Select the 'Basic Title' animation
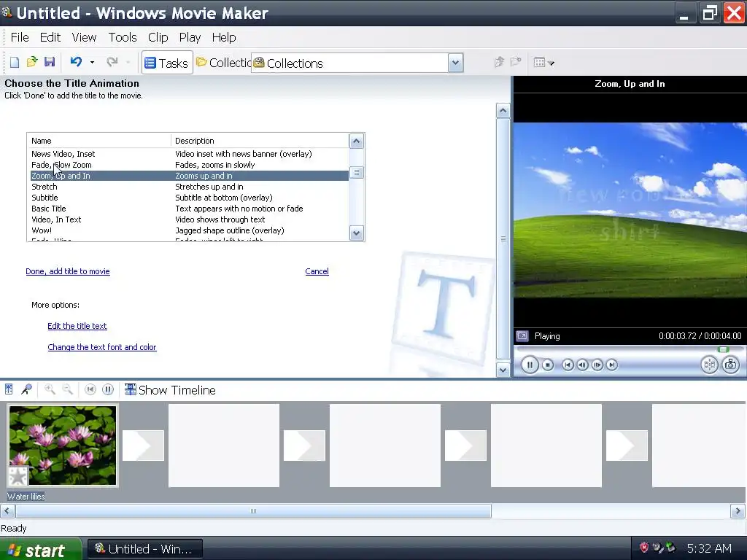This screenshot has width=747, height=560. click(190, 209)
